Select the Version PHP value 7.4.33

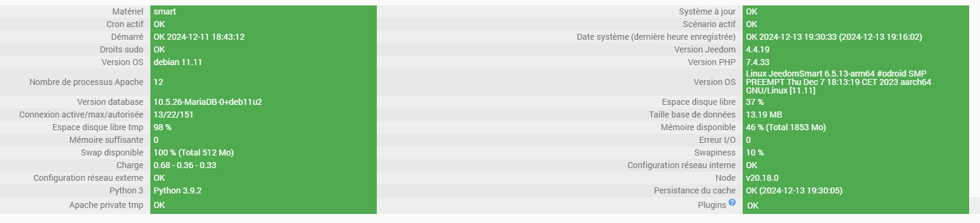tap(757, 62)
